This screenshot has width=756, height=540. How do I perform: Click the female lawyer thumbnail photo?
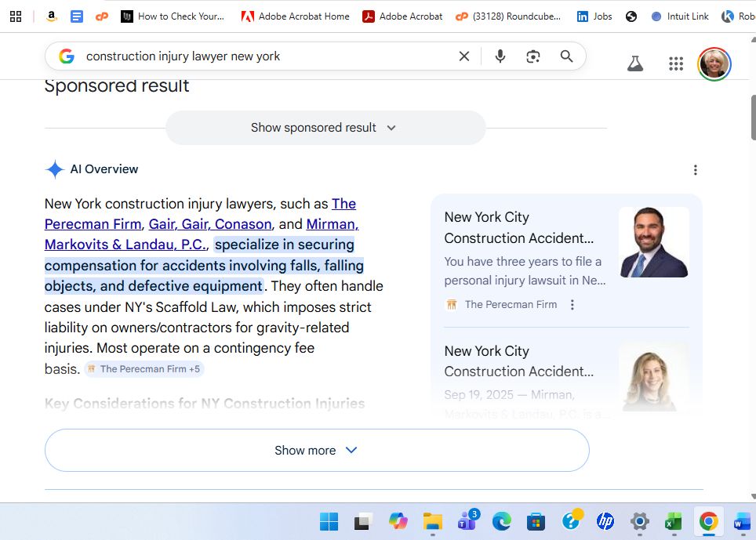pyautogui.click(x=654, y=377)
